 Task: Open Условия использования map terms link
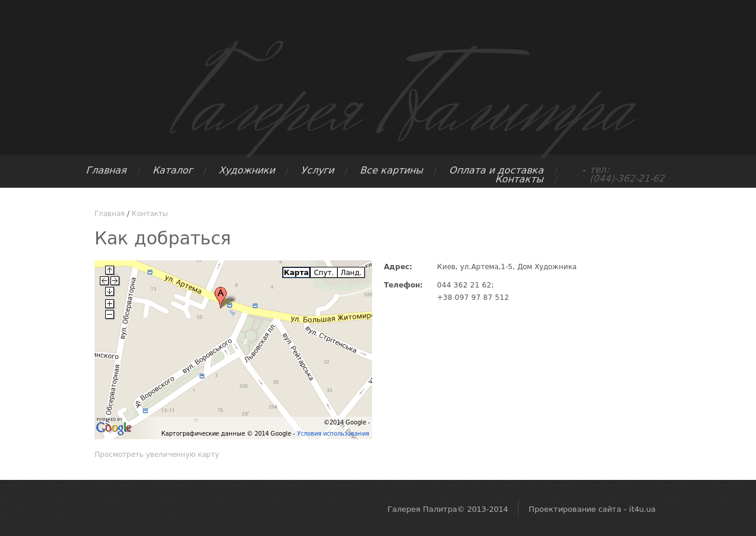coord(333,433)
